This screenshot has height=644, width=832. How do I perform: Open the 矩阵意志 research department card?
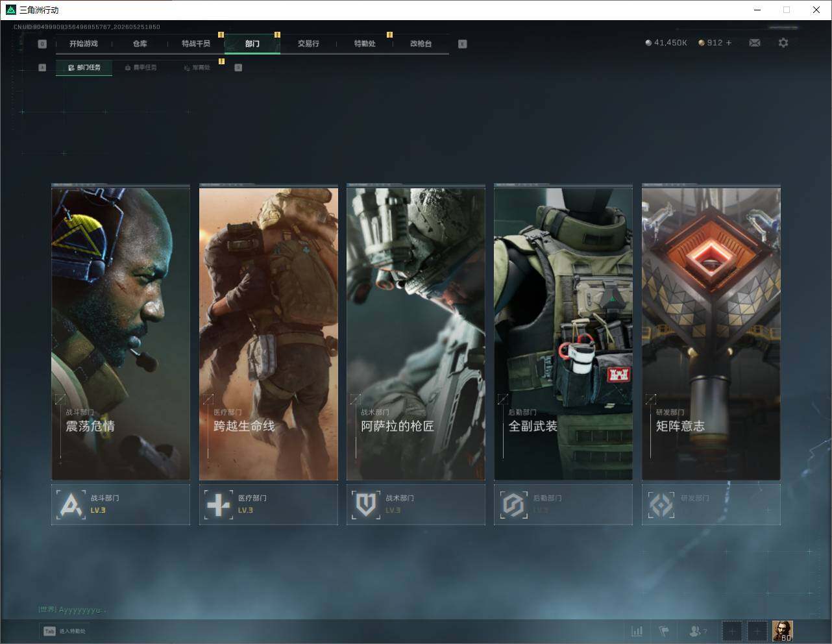click(x=711, y=333)
